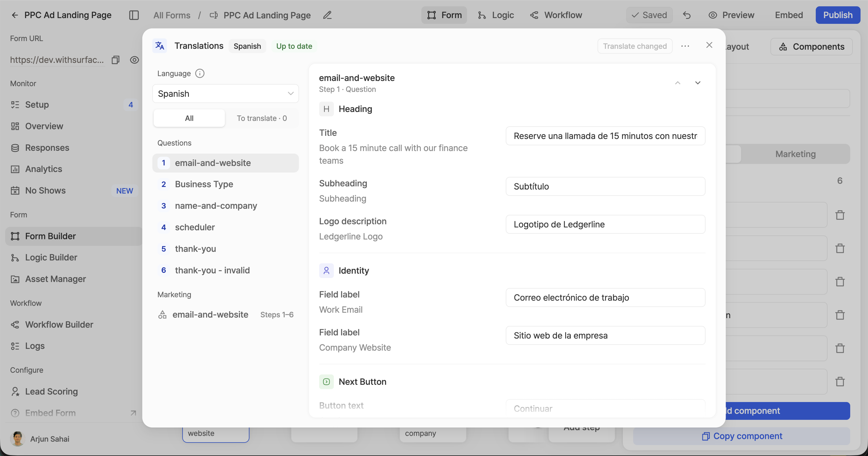Viewport: 868px width, 456px height.
Task: Open the form Preview
Action: [x=731, y=15]
